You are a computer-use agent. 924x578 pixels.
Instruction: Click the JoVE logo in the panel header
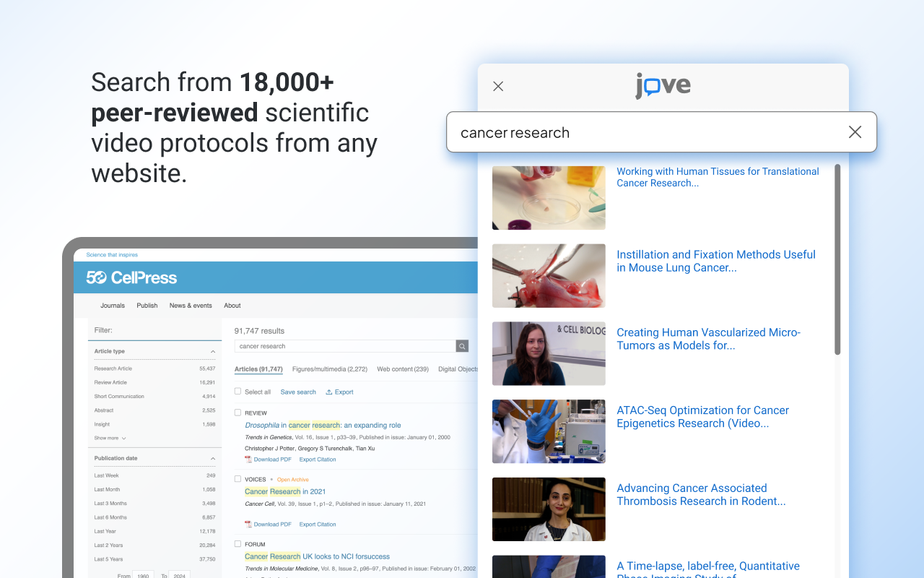coord(663,86)
